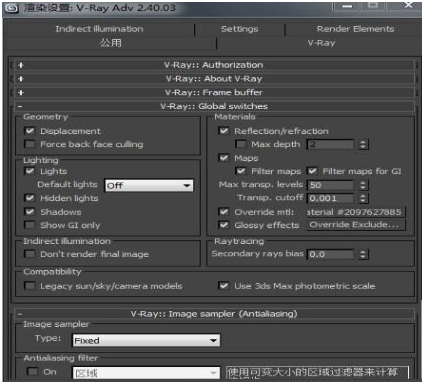This screenshot has width=422, height=382.
Task: Click the Max transp. levels field
Action: click(x=330, y=185)
